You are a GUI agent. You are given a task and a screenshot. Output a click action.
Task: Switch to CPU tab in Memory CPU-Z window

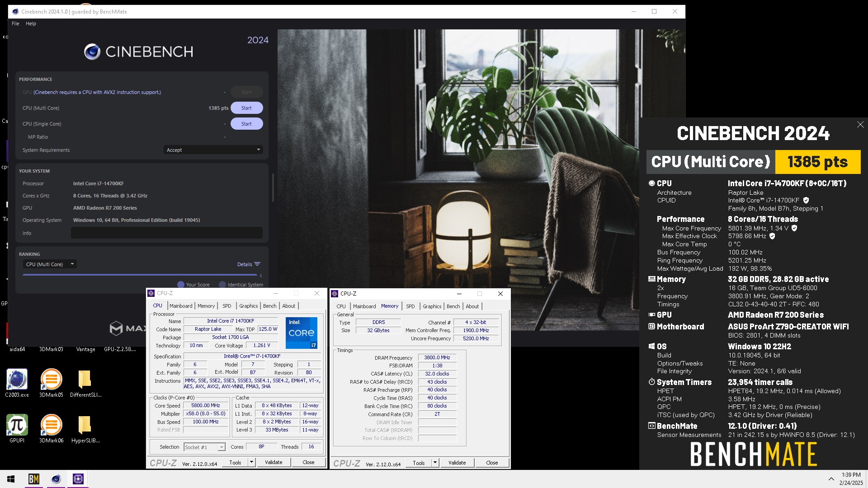341,306
